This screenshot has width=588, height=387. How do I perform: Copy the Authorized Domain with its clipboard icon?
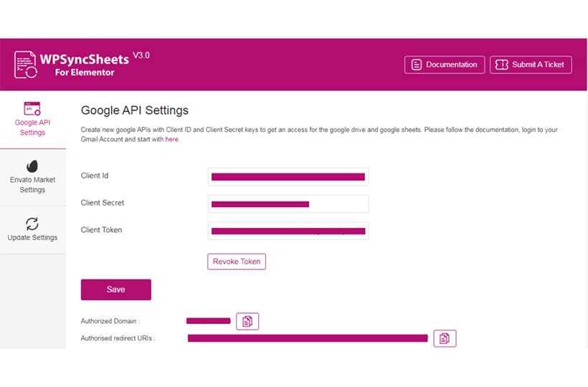point(247,321)
